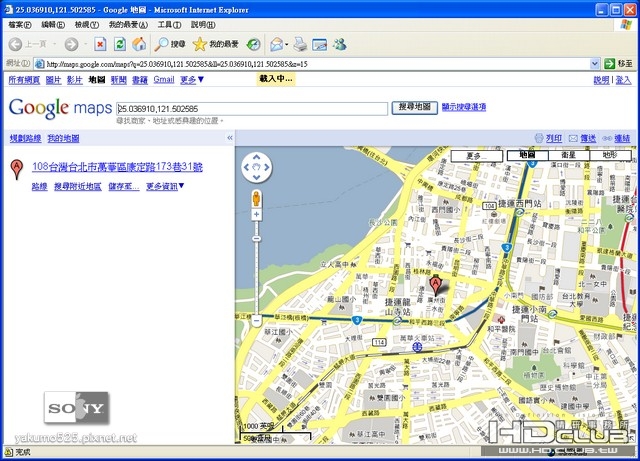Click the 所有網頁 link
This screenshot has height=461, width=640.
[x=24, y=80]
